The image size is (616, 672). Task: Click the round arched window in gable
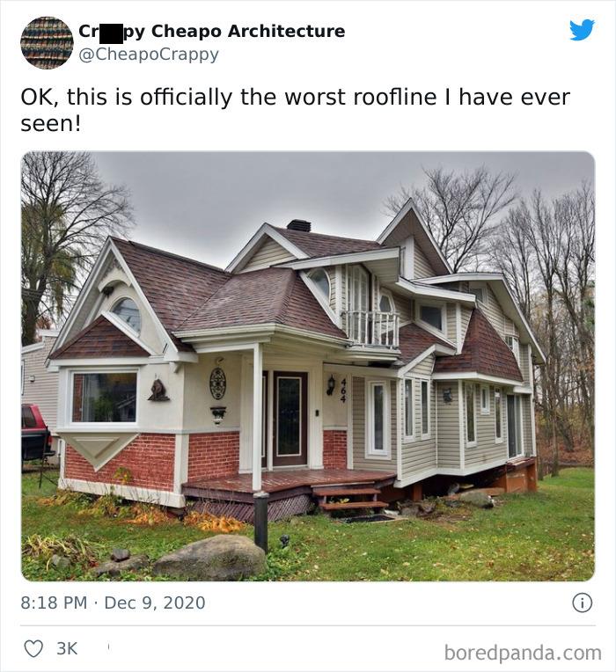pos(127,315)
